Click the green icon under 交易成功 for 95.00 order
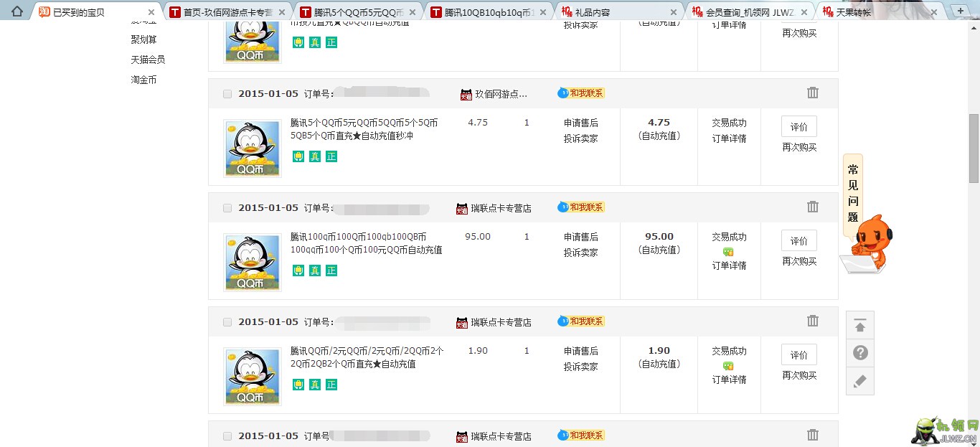 (x=728, y=252)
